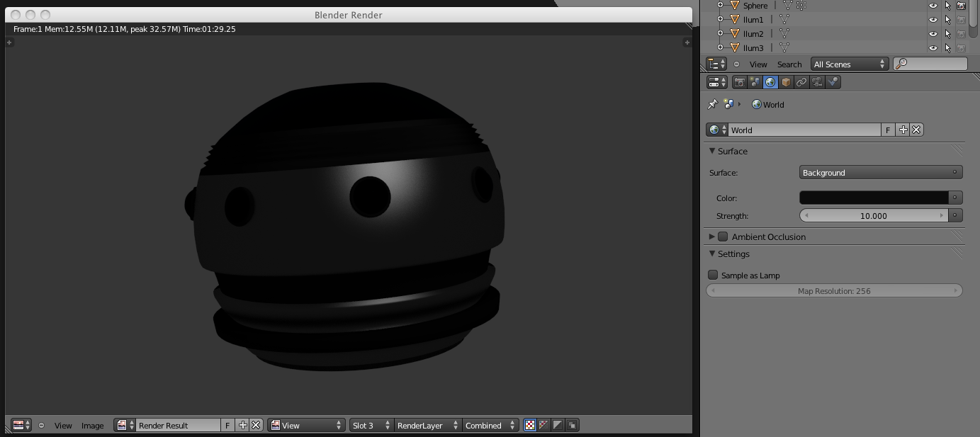
Task: Switch to the Scene properties tab
Action: pyautogui.click(x=755, y=82)
